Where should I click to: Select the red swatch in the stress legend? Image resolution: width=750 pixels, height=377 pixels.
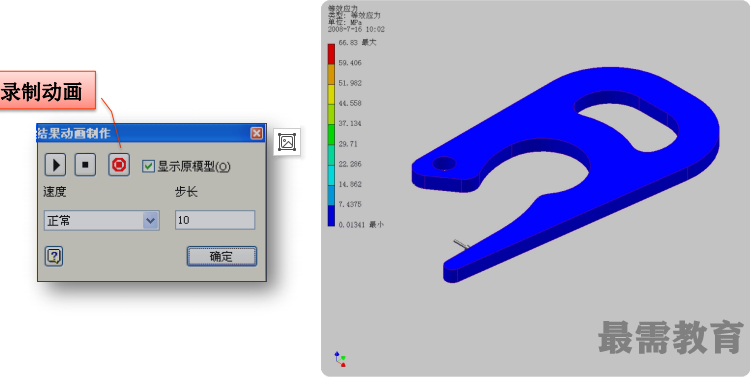tap(331, 54)
